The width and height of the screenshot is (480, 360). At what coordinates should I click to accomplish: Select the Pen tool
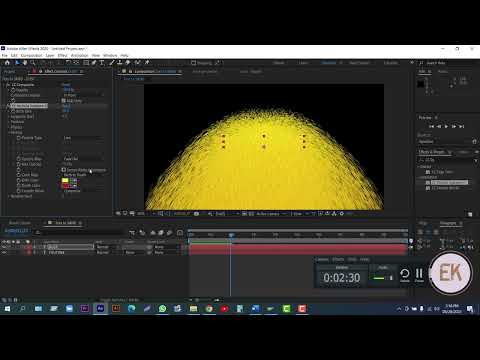94,63
